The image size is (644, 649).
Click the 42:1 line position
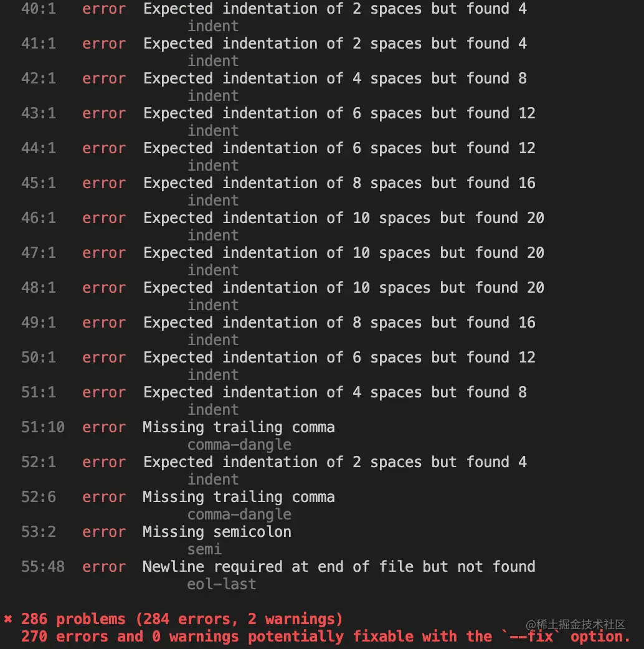point(39,79)
